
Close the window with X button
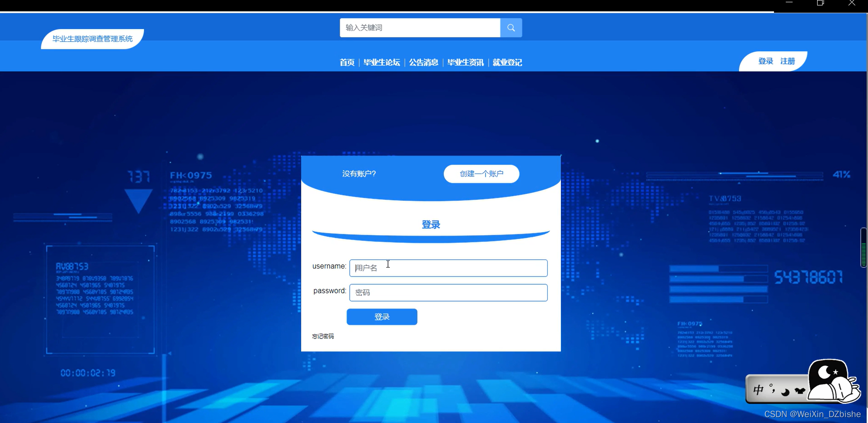pyautogui.click(x=852, y=3)
